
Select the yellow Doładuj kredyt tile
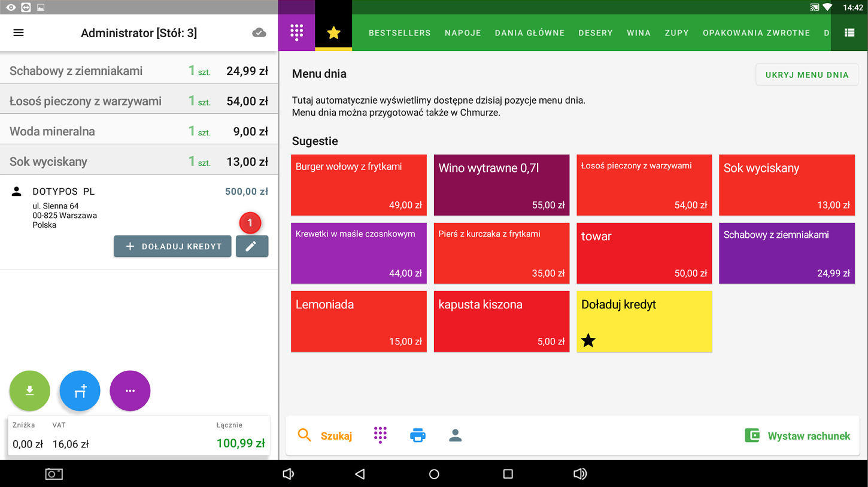[644, 322]
